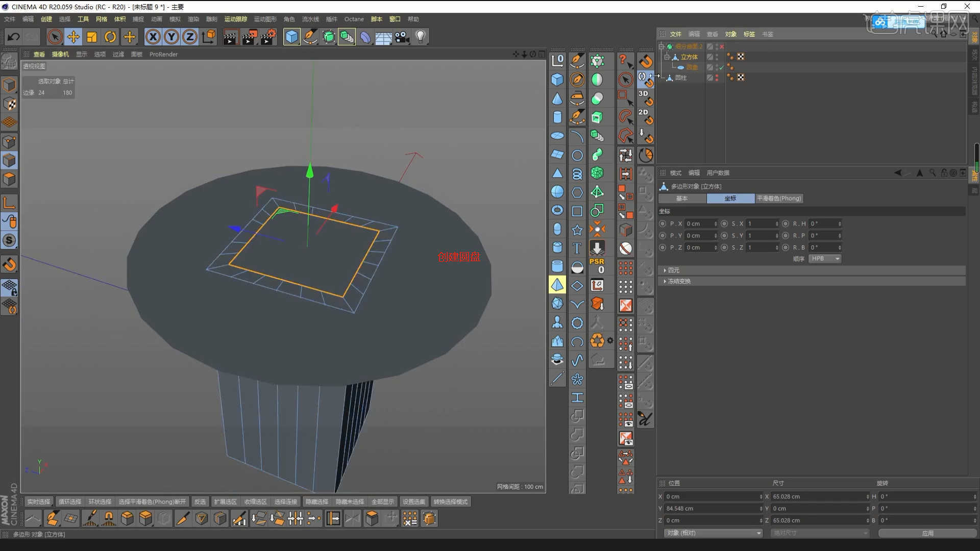Viewport: 980px width, 551px height.
Task: Open the size mode dropdown beside 对象 (相对)
Action: [x=820, y=533]
